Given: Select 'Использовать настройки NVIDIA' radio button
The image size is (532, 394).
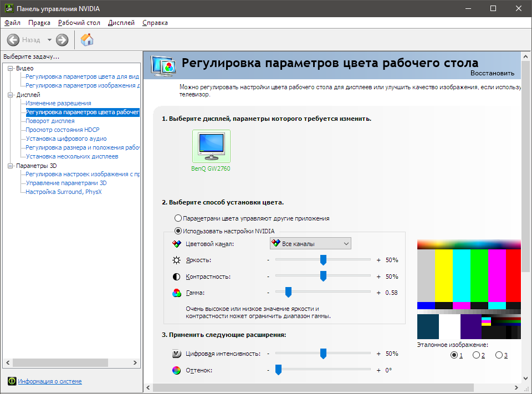Looking at the screenshot, I should point(178,231).
